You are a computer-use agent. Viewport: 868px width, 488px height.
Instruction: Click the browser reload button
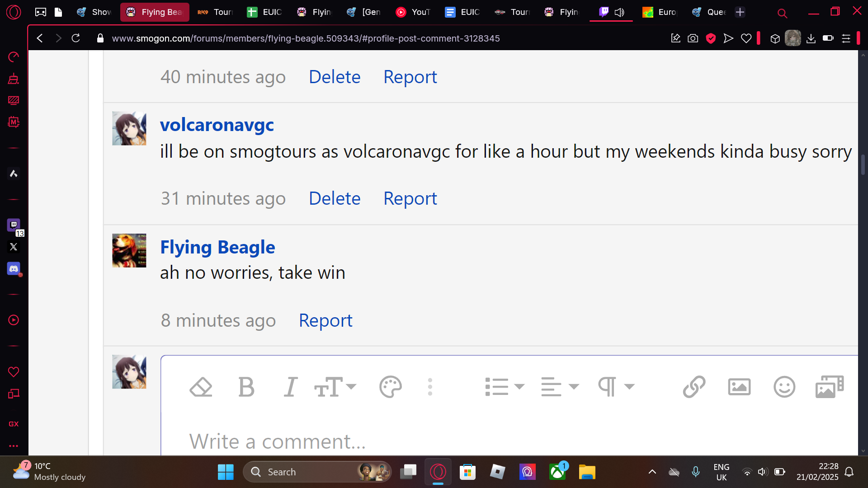[x=76, y=38]
